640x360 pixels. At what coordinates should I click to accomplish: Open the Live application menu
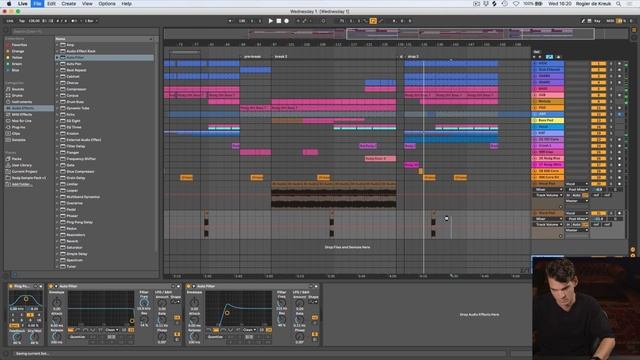coord(23,4)
